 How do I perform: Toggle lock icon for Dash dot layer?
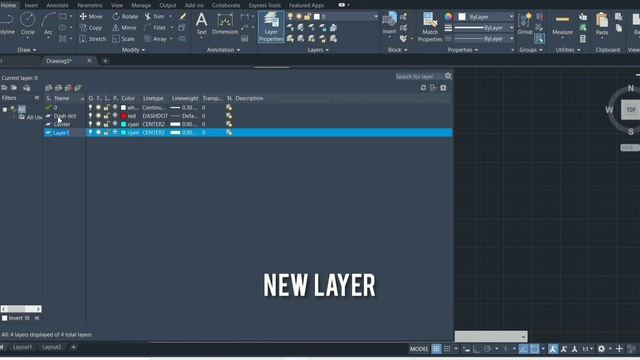click(107, 116)
